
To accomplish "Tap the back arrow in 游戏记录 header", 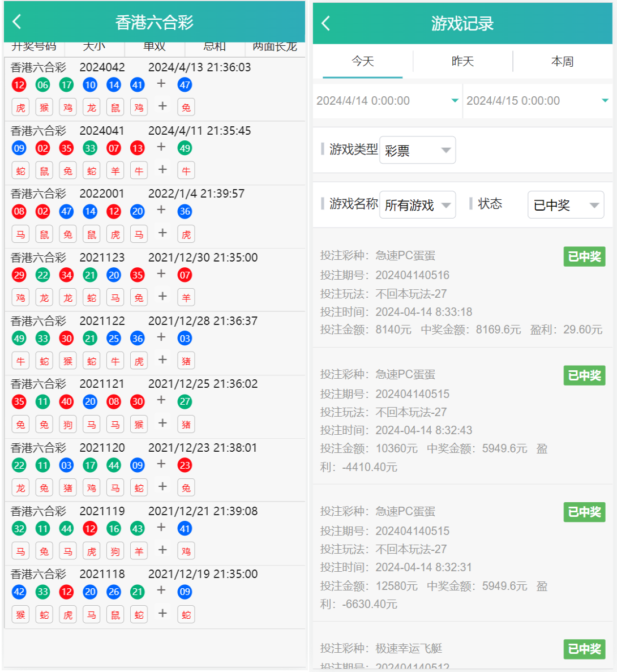I will pos(325,23).
